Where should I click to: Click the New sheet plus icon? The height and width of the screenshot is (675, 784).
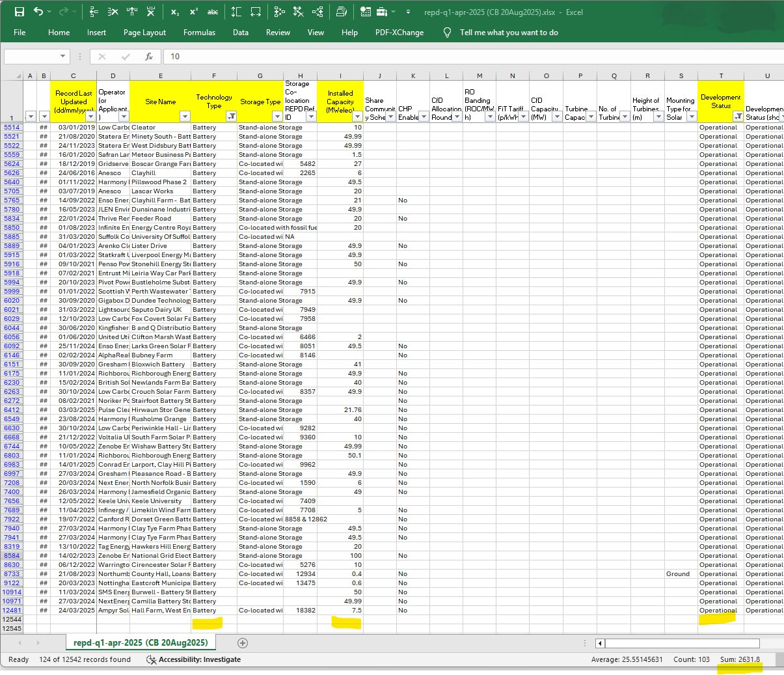coord(243,643)
